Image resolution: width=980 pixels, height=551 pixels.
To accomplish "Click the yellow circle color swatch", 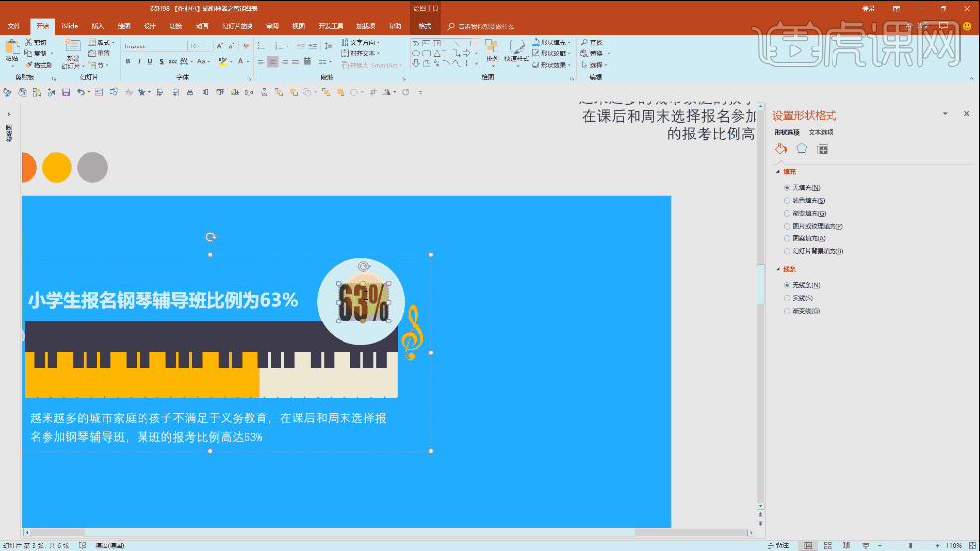I will (56, 168).
